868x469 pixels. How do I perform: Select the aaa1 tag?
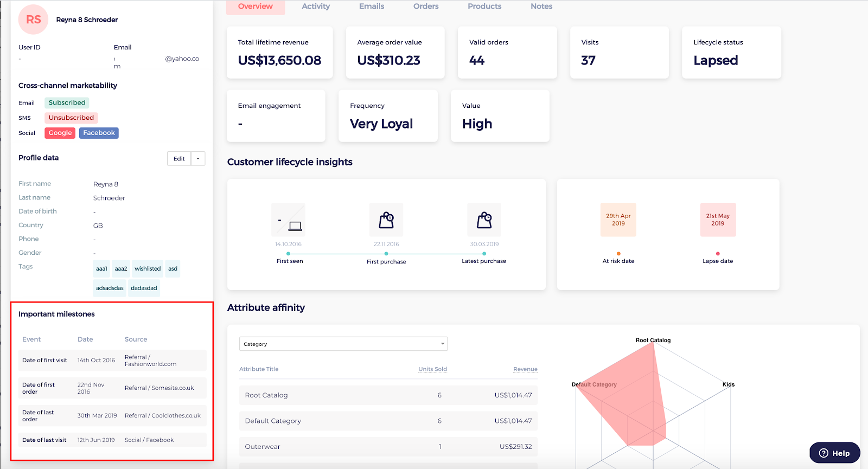point(101,268)
